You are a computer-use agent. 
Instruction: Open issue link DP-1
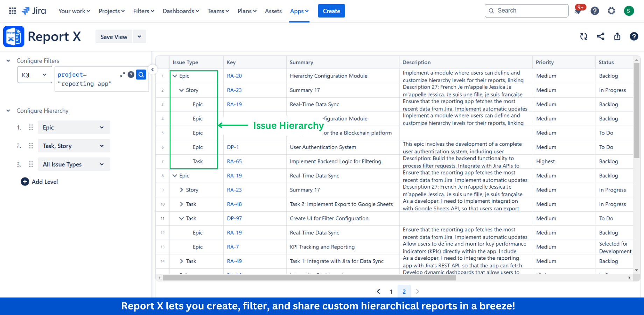(x=233, y=147)
